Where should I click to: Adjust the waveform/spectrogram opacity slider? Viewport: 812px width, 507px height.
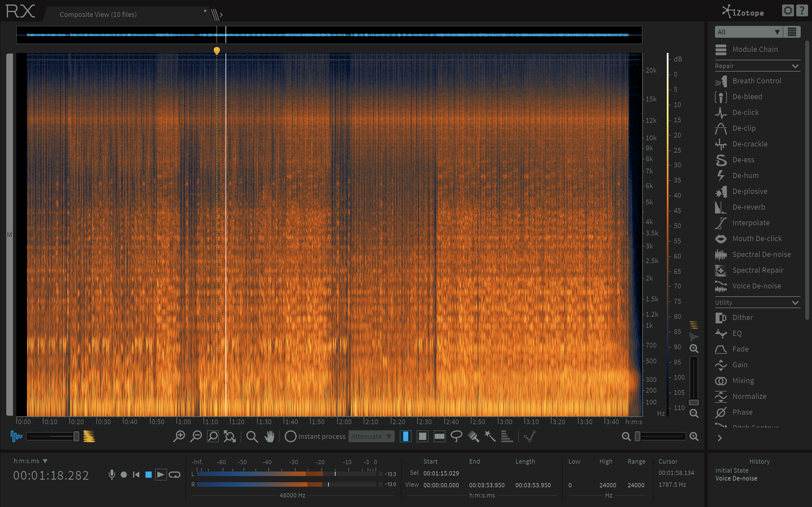76,436
